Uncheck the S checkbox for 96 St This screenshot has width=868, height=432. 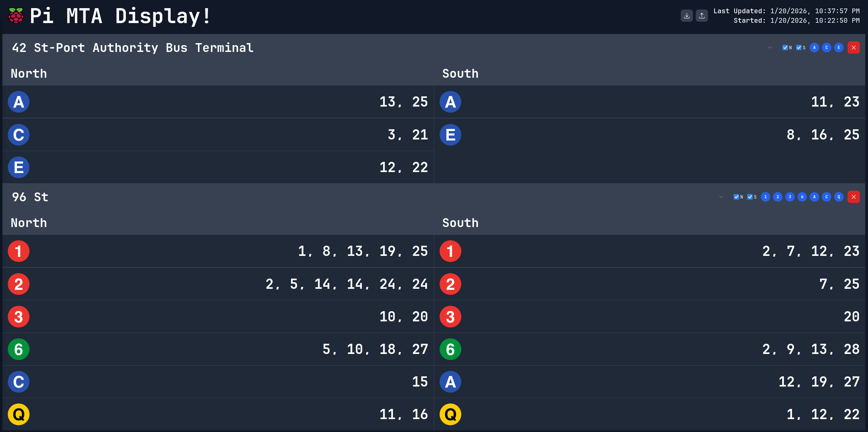(750, 197)
